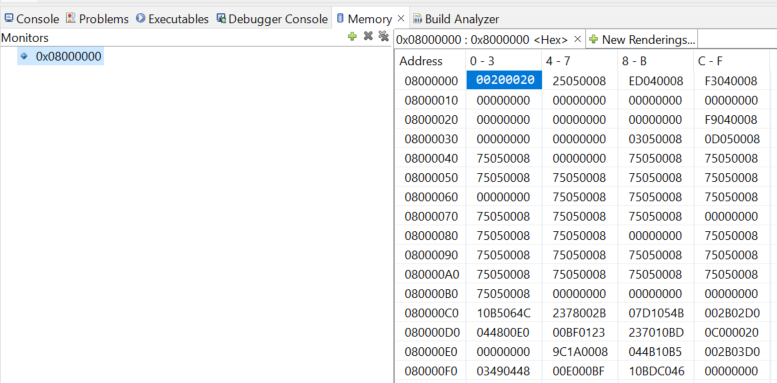Click address 08000040 row label
The width and height of the screenshot is (777, 383).
431,159
